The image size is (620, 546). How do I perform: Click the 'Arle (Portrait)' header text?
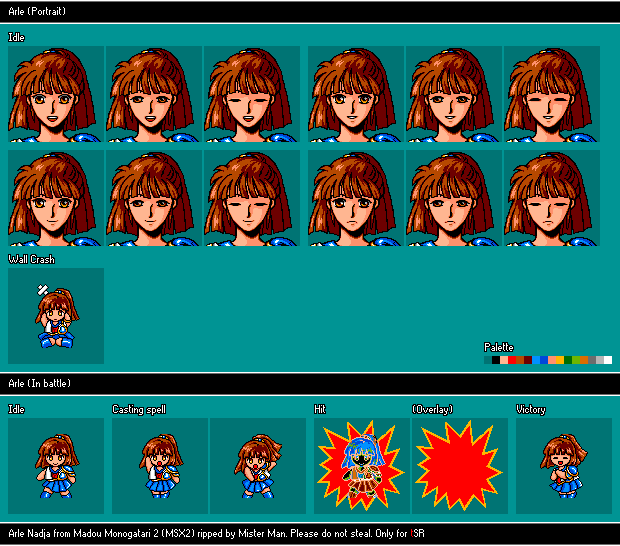tap(37, 11)
